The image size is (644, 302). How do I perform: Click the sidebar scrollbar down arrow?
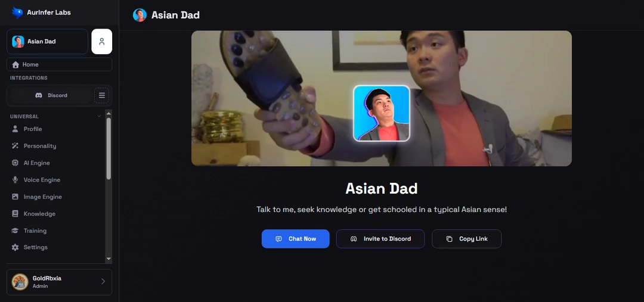tap(109, 259)
